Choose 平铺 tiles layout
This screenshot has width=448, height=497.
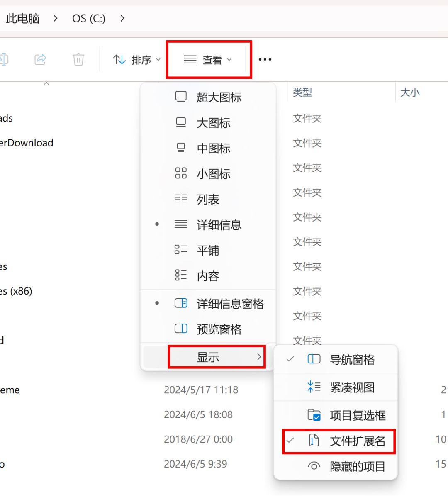tap(207, 250)
